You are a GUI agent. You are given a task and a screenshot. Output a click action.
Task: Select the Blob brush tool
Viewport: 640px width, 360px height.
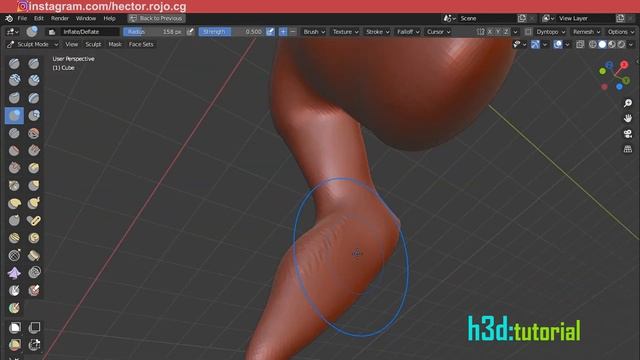tap(34, 116)
